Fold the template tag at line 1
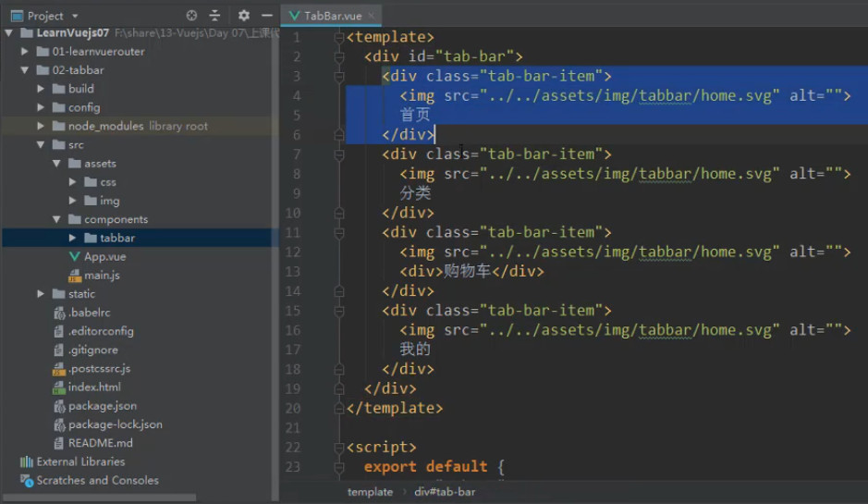868x504 pixels. coord(339,38)
